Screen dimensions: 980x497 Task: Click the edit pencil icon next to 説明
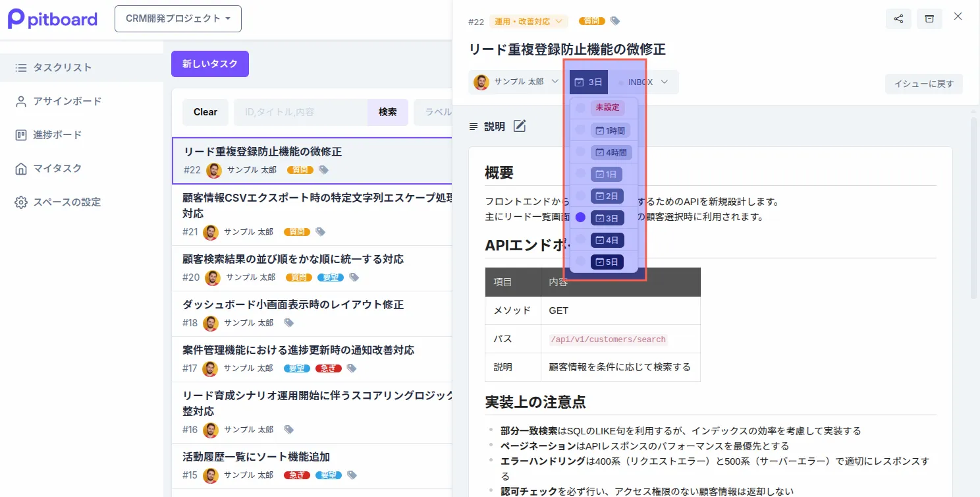coord(520,126)
